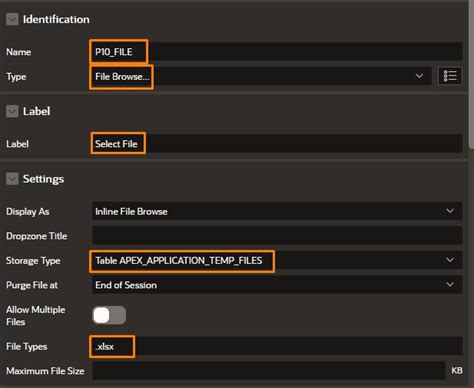Screen dimensions: 474x388
Task: Collapse the Settings section
Action: (12, 179)
